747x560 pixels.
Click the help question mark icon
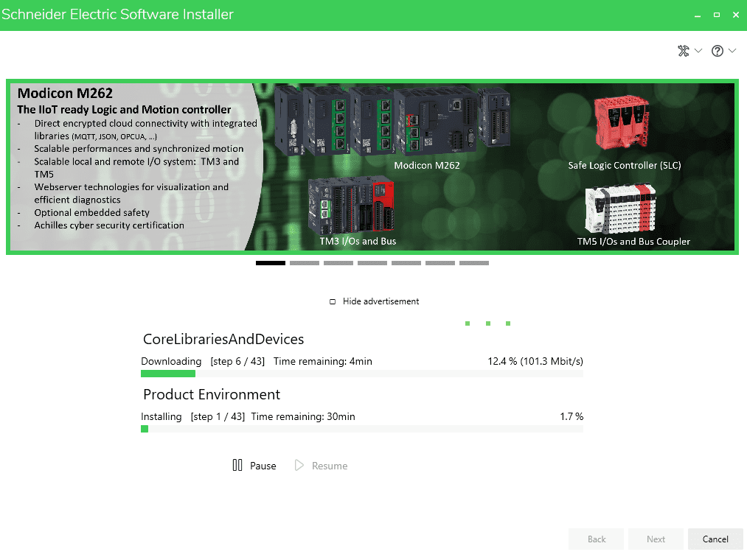click(718, 51)
